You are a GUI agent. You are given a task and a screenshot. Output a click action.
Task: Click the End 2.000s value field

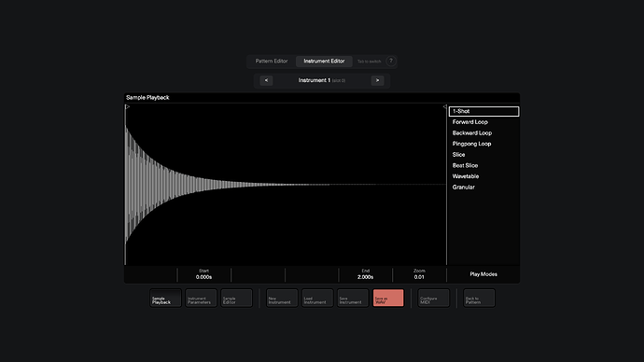coord(366,274)
